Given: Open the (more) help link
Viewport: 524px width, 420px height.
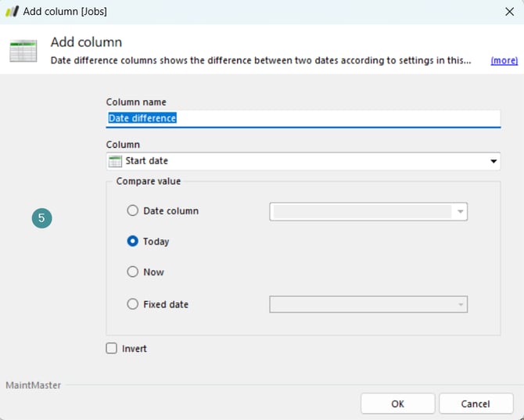Looking at the screenshot, I should point(504,60).
